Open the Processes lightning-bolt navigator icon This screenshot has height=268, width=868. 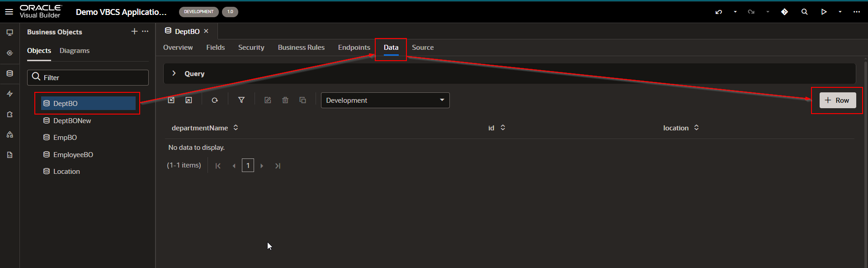click(9, 94)
